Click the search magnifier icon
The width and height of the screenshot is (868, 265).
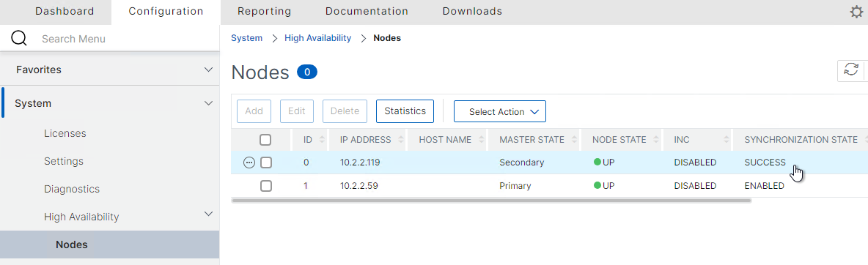point(19,38)
